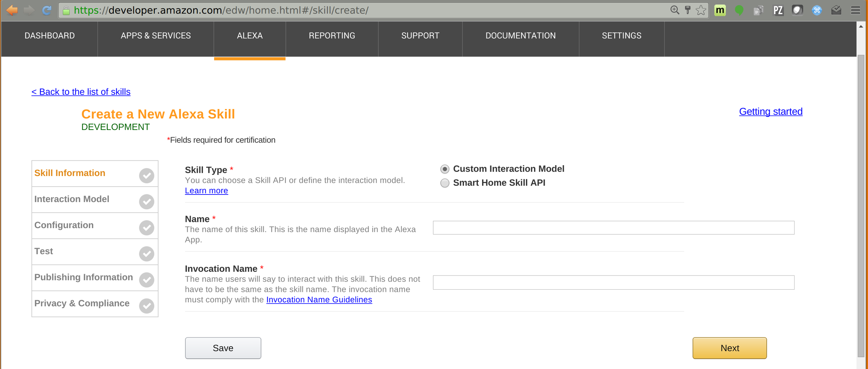Click the mail checker extension icon
This screenshot has height=369, width=868.
[x=836, y=10]
